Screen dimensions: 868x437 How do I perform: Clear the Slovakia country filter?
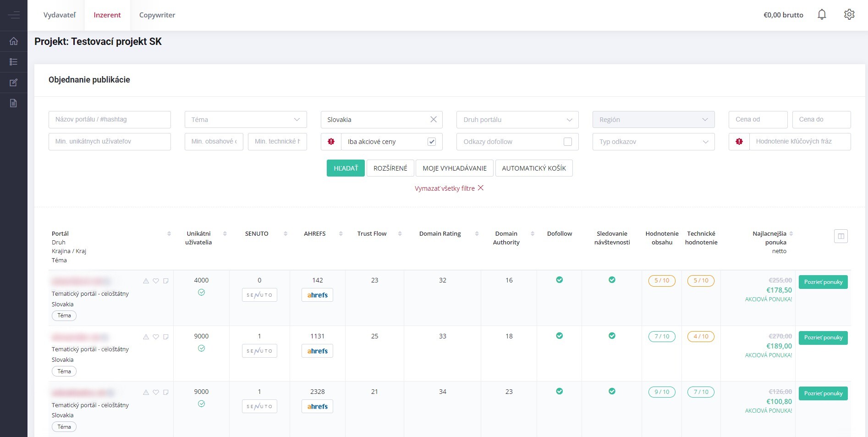point(434,119)
